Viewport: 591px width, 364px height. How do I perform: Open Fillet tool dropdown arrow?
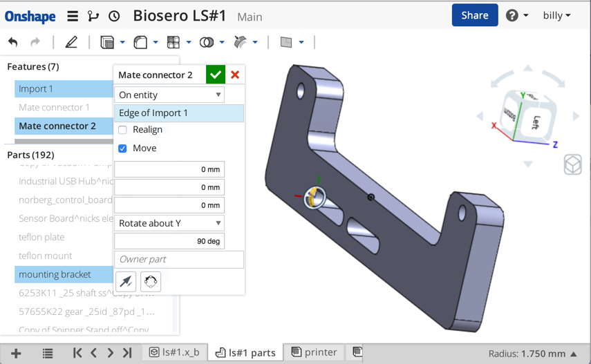point(156,42)
